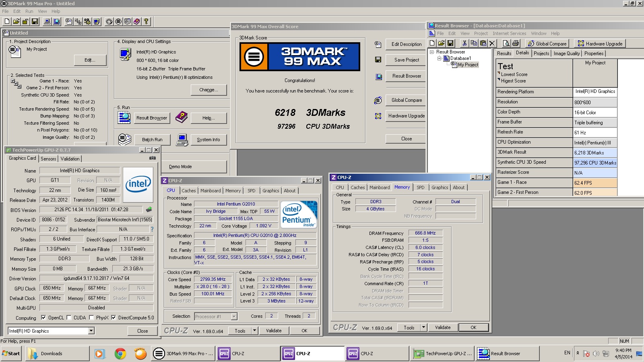Click System Info computer icon in 3DMark toolbar
The width and height of the screenshot is (644, 362).
point(47,21)
